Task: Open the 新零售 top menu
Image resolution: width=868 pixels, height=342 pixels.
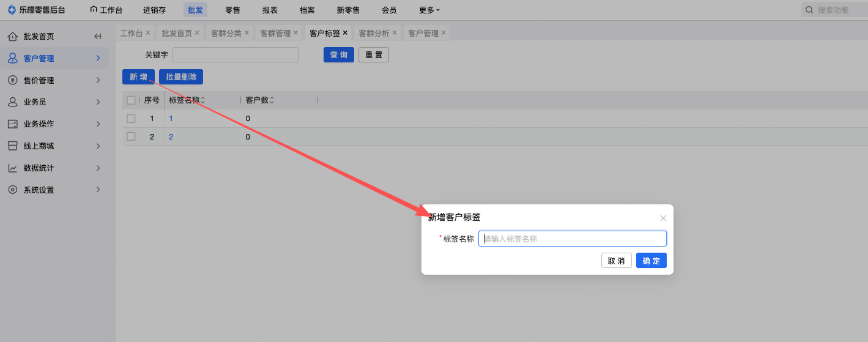Action: [x=348, y=10]
